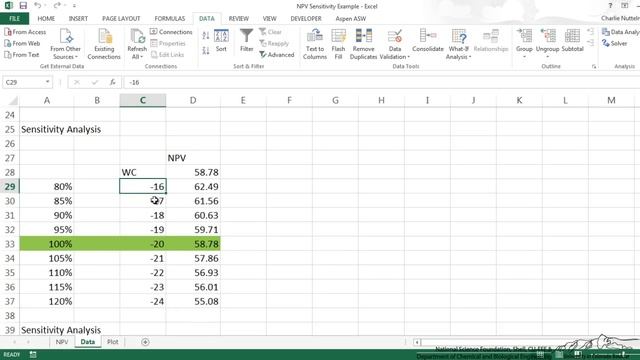Screen dimensions: 640x360
Task: Open From Other Sources menu
Action: [x=65, y=44]
